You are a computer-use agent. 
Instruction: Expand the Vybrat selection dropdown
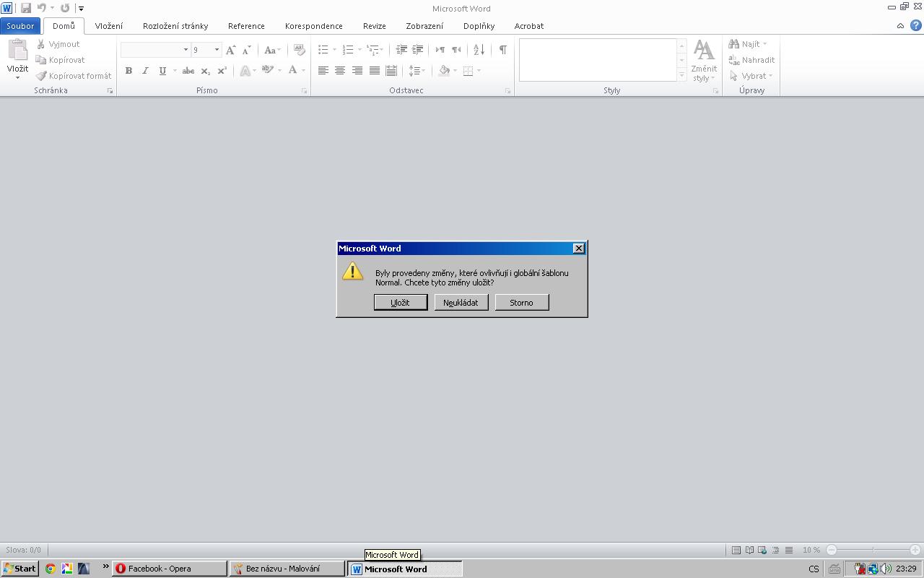point(751,76)
